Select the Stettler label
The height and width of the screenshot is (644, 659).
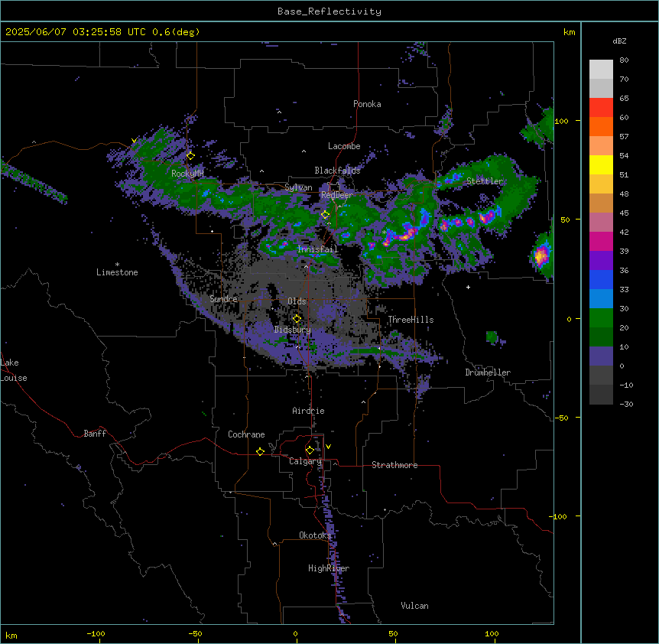(x=485, y=181)
